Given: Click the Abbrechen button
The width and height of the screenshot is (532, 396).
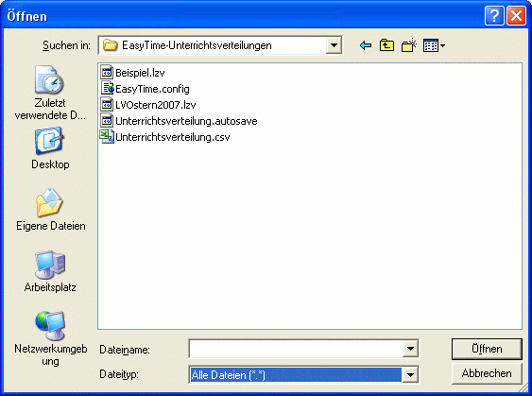Looking at the screenshot, I should click(487, 373).
